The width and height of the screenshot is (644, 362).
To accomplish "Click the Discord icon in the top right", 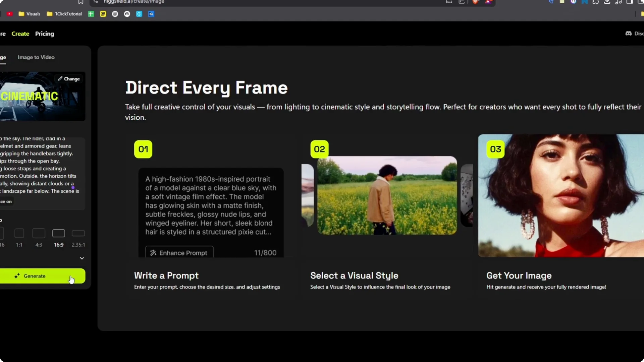I will coord(628,34).
